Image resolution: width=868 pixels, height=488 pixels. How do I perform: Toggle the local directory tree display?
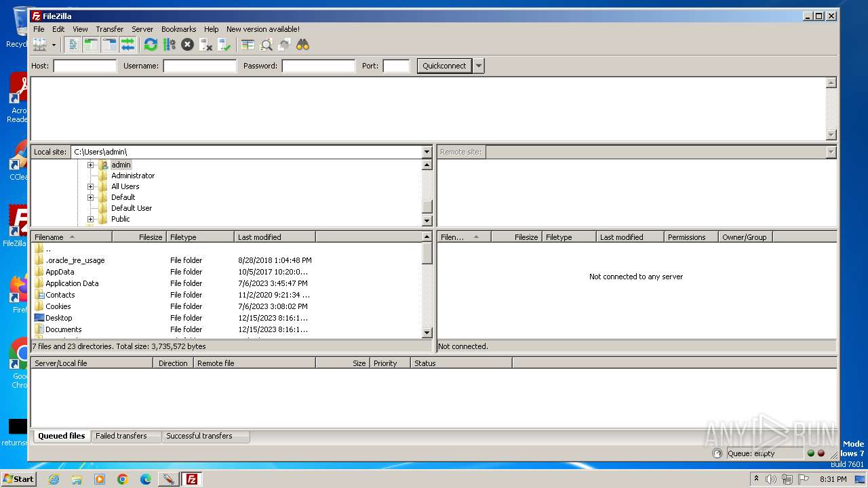pos(92,45)
